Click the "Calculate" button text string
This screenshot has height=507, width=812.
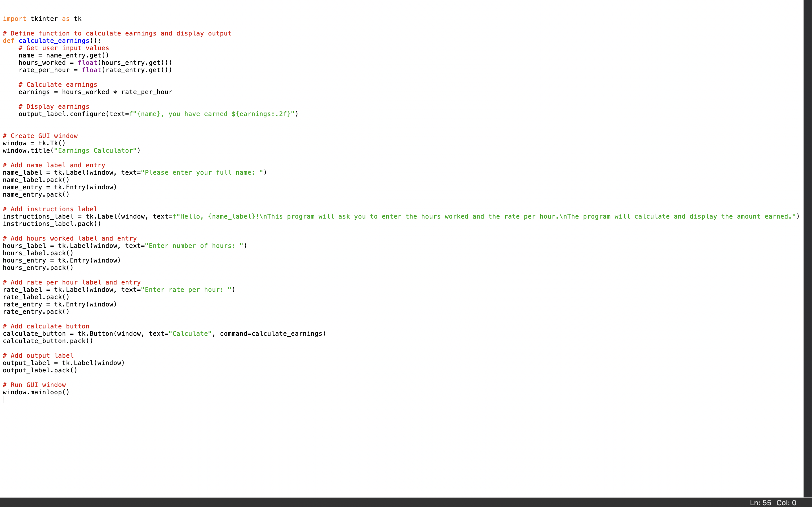pos(190,334)
